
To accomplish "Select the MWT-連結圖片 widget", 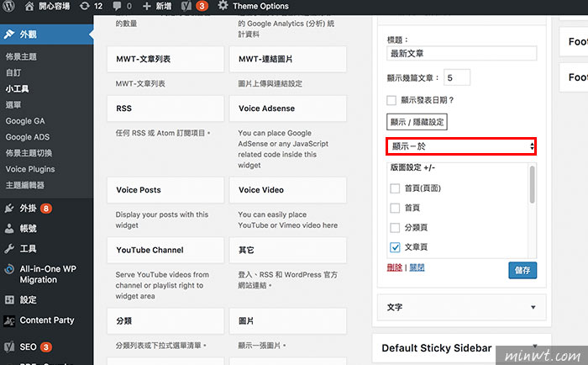I will tap(288, 59).
